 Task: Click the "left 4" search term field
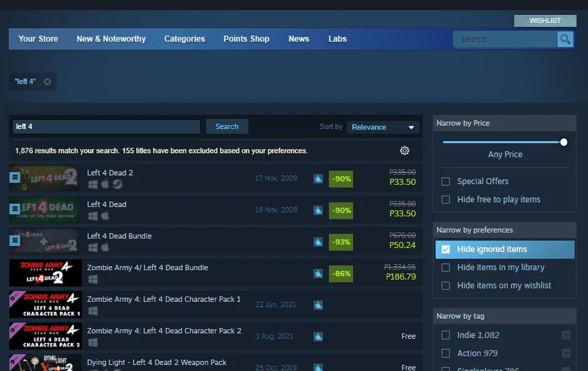coord(107,126)
